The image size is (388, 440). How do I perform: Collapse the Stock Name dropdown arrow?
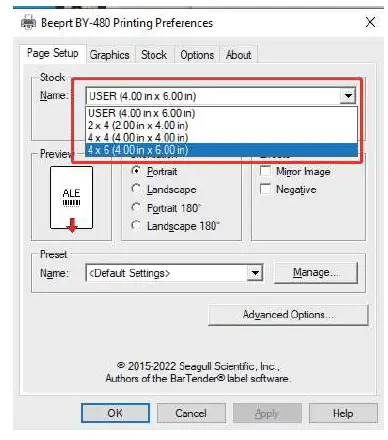point(348,96)
